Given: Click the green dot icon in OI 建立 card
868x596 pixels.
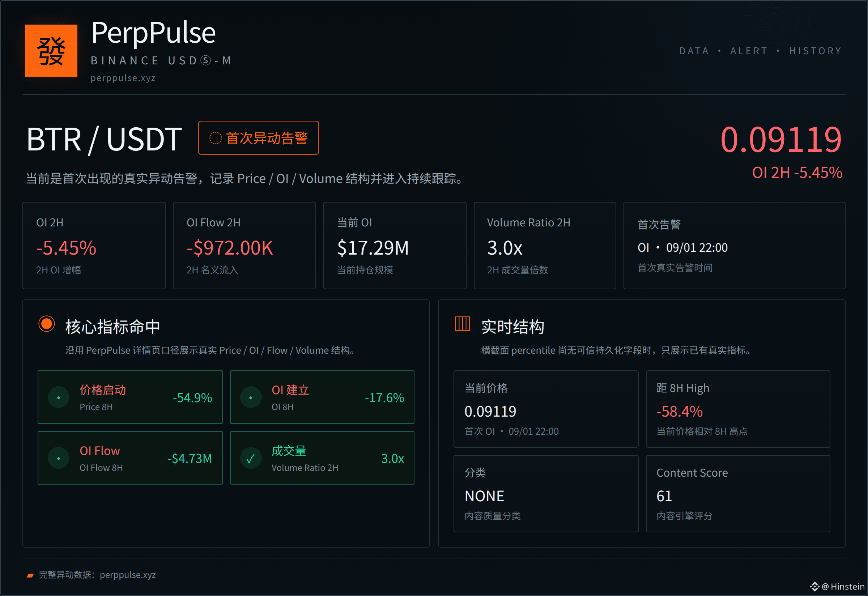Looking at the screenshot, I should (x=251, y=397).
